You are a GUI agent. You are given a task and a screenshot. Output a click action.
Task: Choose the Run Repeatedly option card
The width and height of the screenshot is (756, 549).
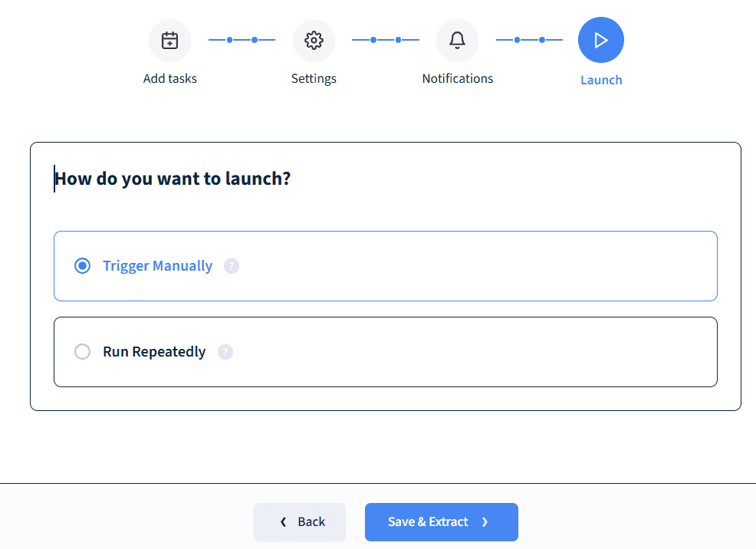click(460, 352)
